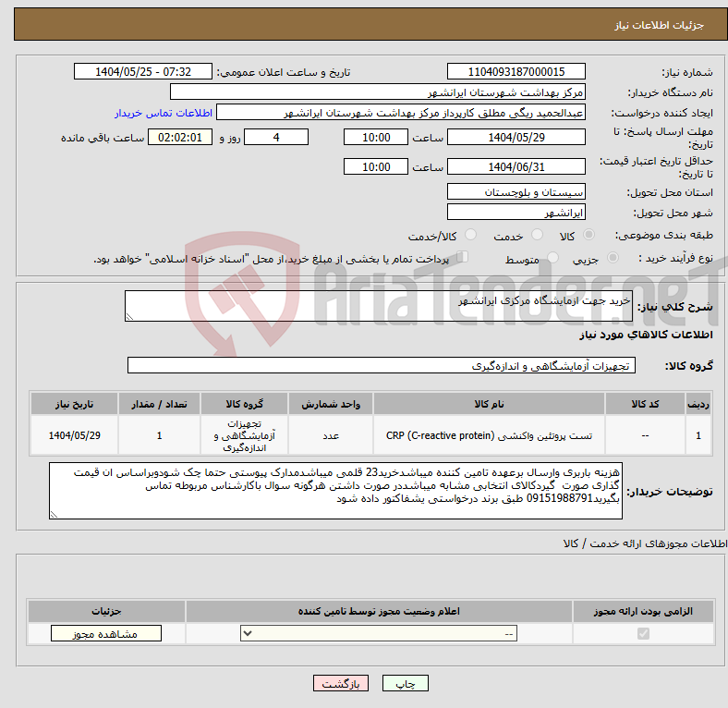Click the اطلاعات مجوزهای ارائه خدمت / کالا heading
728x708 pixels.
point(645,543)
